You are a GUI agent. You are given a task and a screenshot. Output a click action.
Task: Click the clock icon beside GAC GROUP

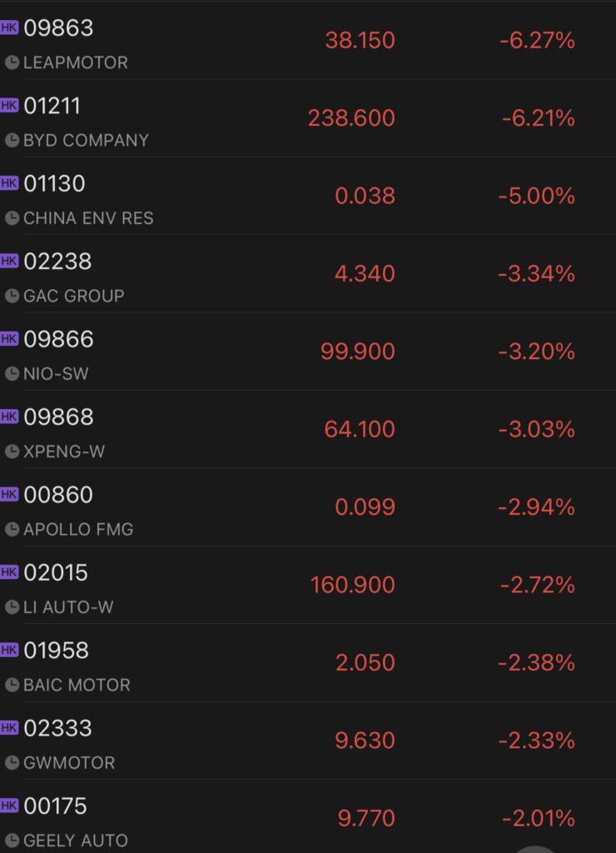(12, 296)
